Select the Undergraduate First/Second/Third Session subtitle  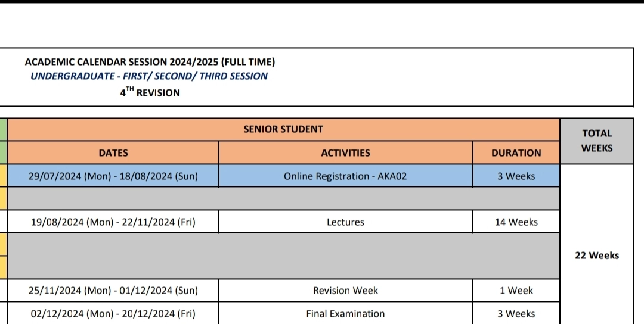149,76
